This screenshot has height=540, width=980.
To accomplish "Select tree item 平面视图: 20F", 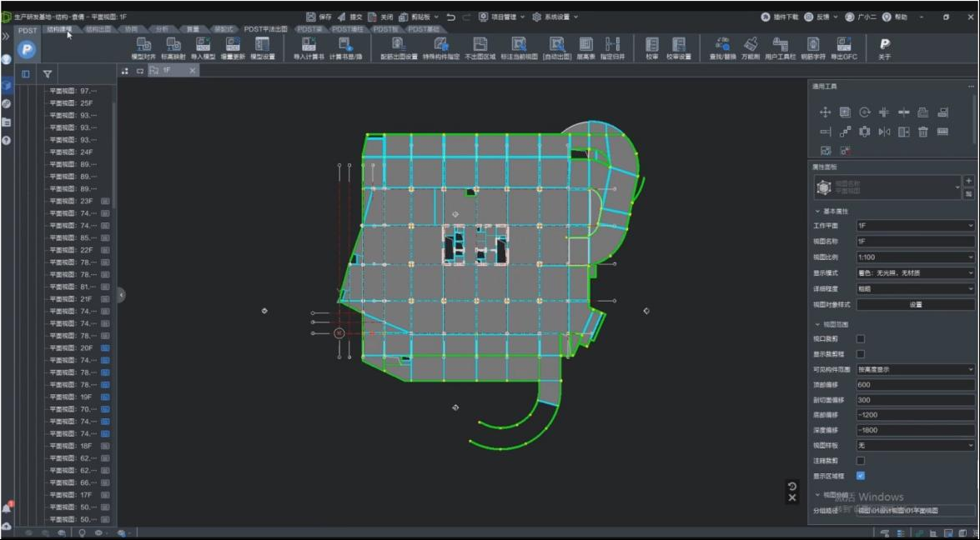I will click(x=71, y=347).
